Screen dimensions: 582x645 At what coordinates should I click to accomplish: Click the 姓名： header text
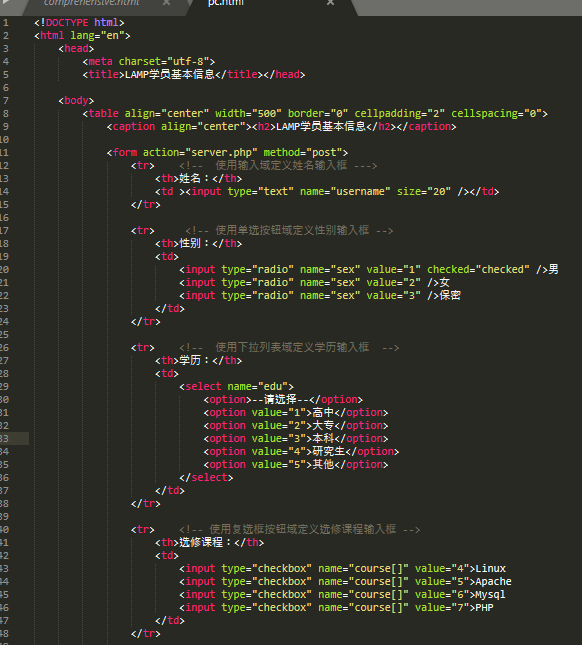(195, 179)
